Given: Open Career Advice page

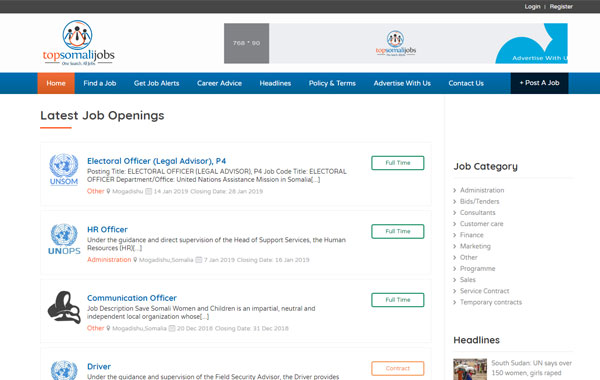Looking at the screenshot, I should click(x=219, y=83).
